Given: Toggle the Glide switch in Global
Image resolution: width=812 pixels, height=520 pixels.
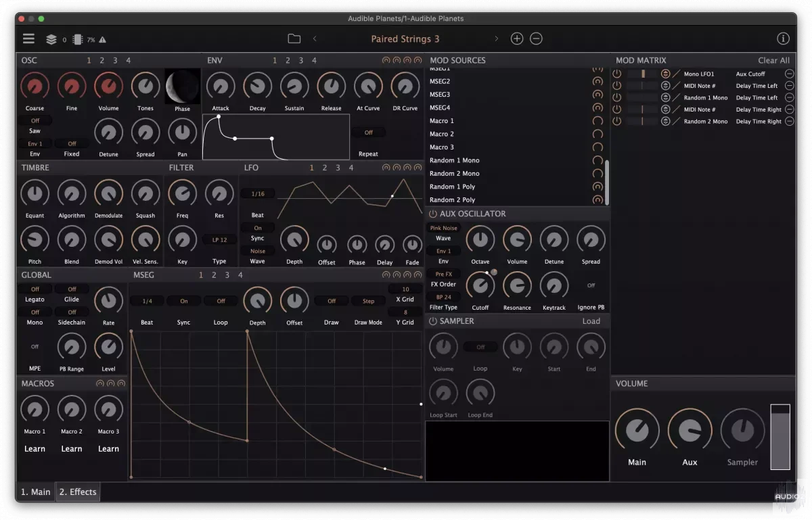Looking at the screenshot, I should pos(72,289).
